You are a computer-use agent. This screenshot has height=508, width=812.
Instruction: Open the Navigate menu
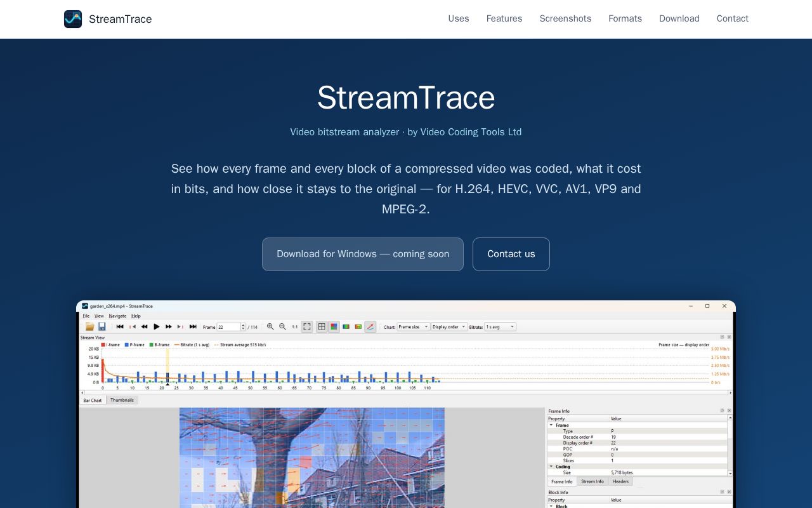click(x=117, y=316)
